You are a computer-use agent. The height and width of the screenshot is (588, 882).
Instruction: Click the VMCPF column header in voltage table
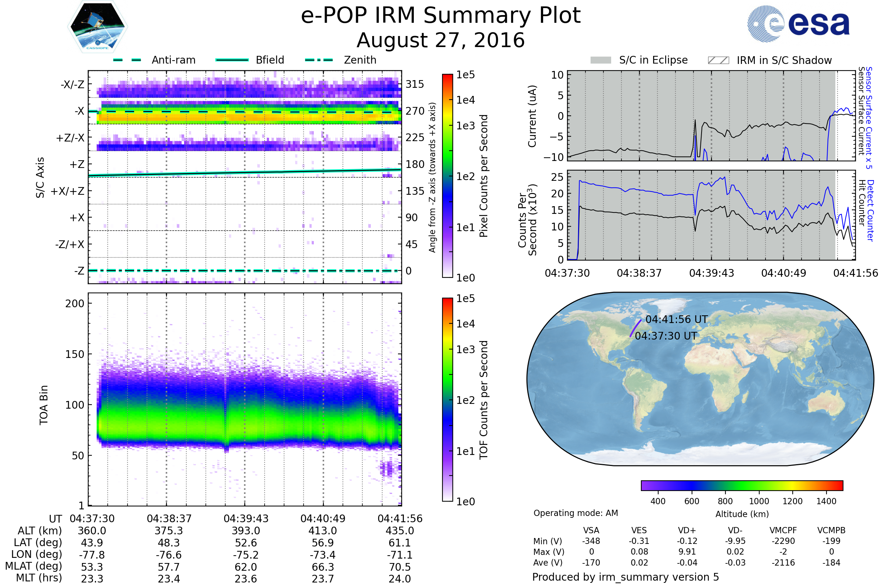point(783,530)
